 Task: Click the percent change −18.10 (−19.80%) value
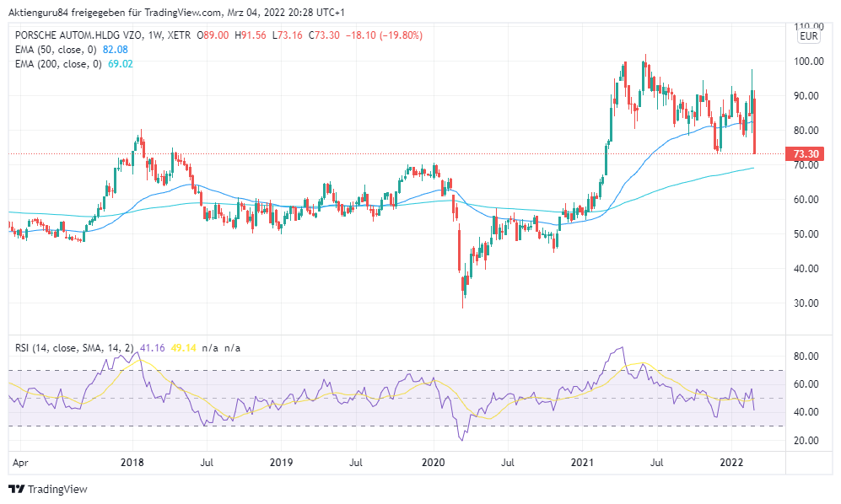click(384, 35)
